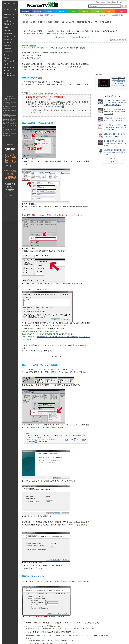Screen dimensions: 129x644
Task: Go to <<前の記事 (previous article)
Action: click(x=75, y=37)
